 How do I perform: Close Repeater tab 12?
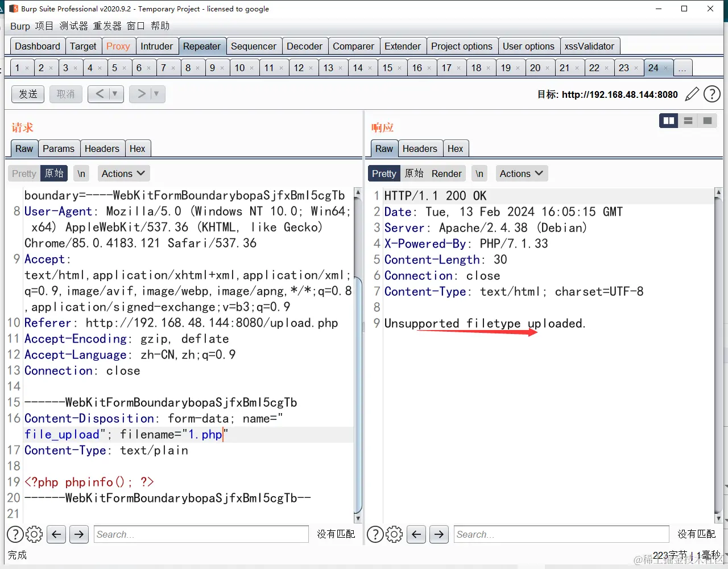(x=311, y=68)
